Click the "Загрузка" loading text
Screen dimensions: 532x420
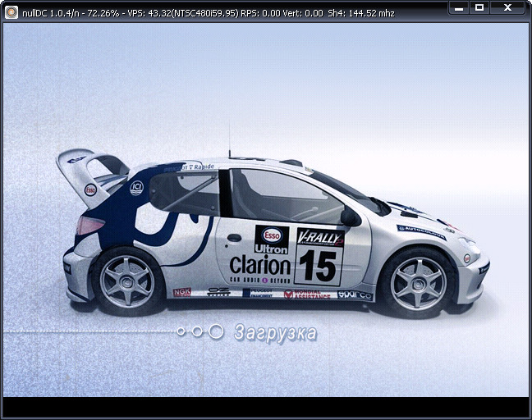(276, 332)
